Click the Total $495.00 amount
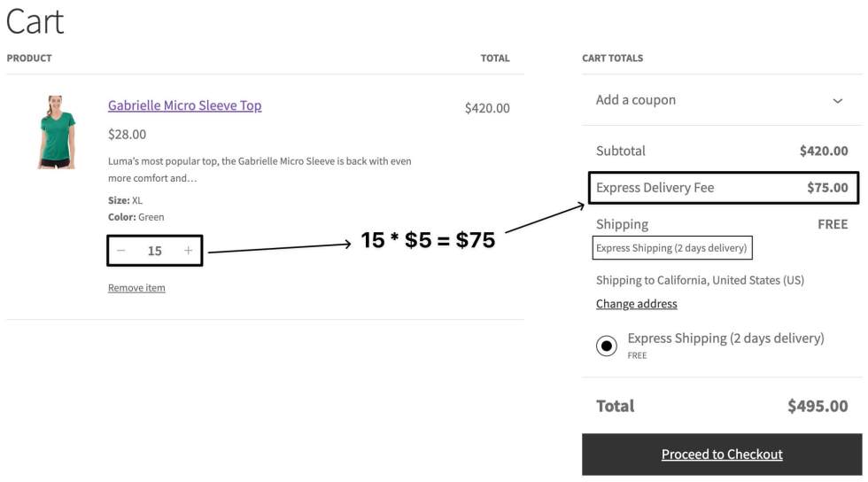The height and width of the screenshot is (482, 868). point(817,407)
